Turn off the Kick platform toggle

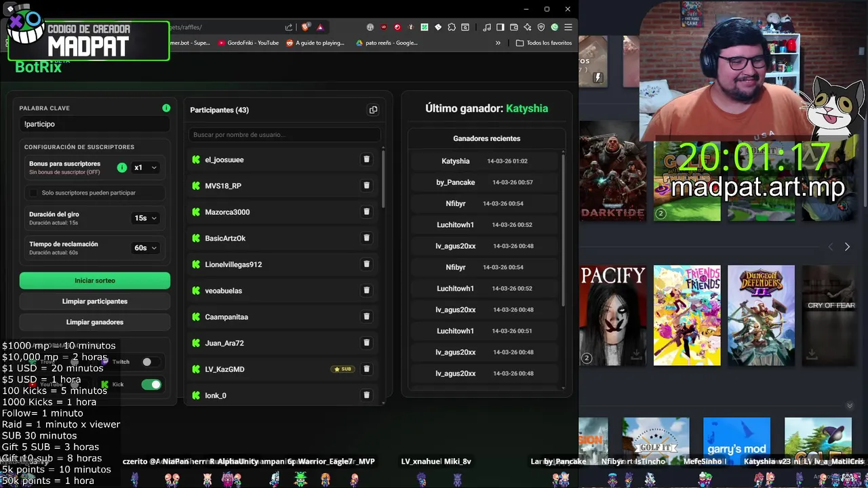click(151, 384)
